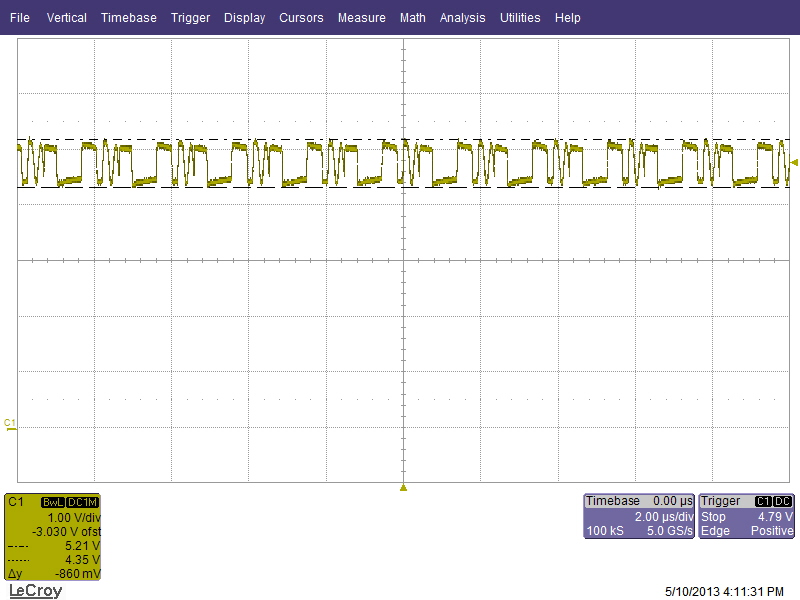
Task: Click the -3.030 V offset value
Action: [x=66, y=532]
